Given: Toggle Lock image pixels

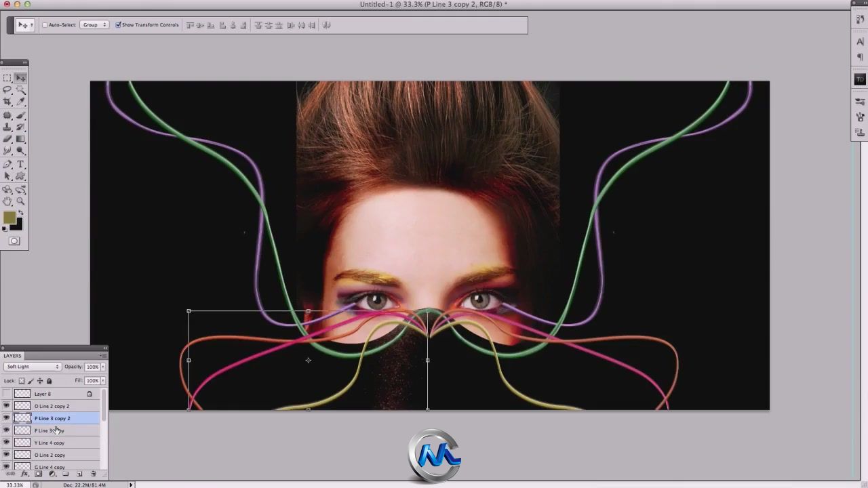Looking at the screenshot, I should (31, 381).
